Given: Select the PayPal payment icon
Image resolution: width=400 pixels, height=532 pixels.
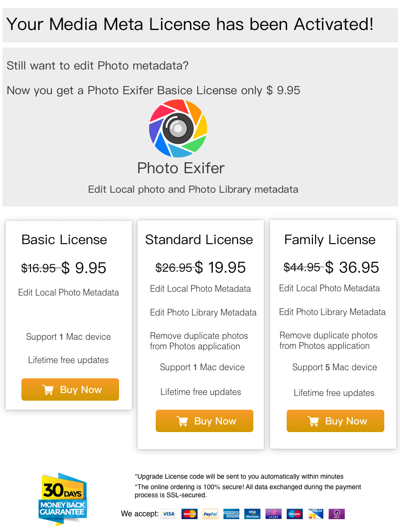Looking at the screenshot, I should (210, 513).
